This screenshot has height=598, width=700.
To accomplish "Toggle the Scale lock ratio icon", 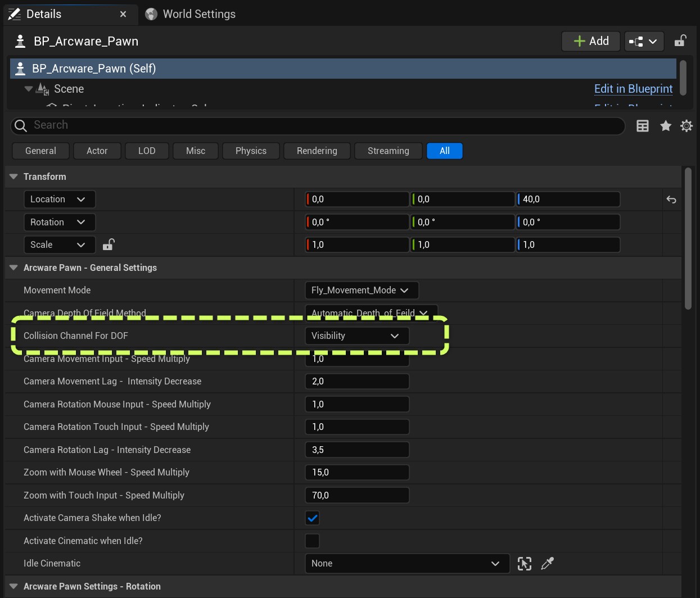I will click(109, 244).
